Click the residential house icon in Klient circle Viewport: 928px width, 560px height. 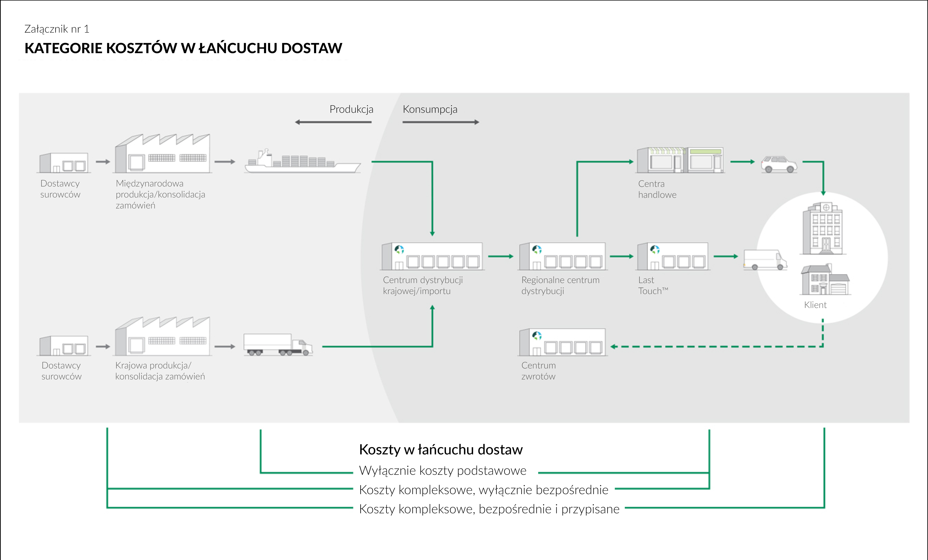825,279
